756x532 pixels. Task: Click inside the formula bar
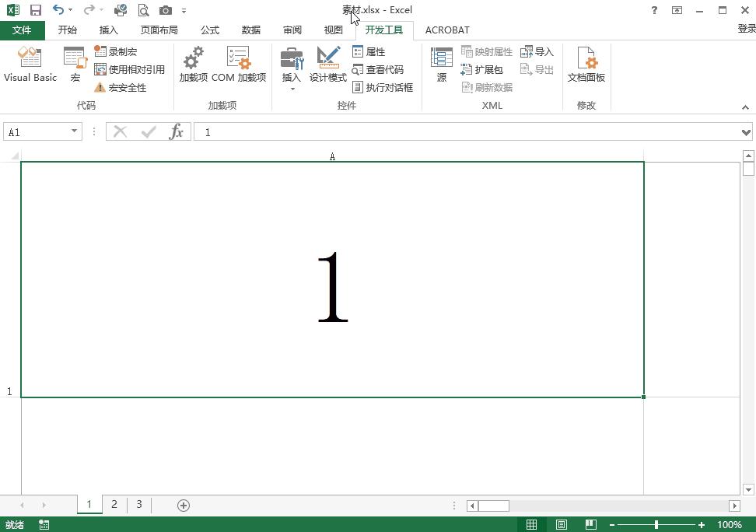(467, 131)
